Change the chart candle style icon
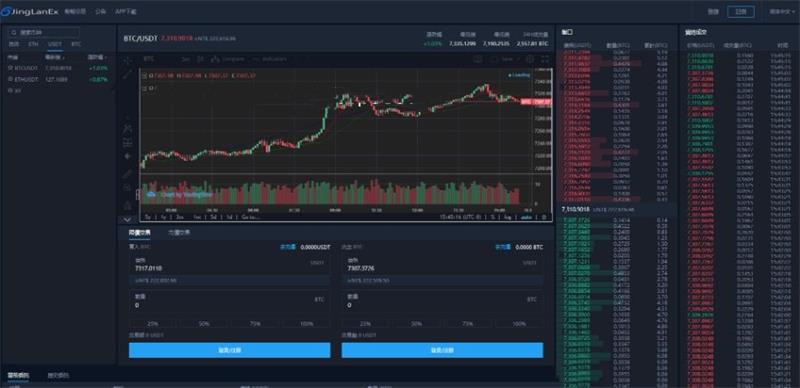The image size is (800, 388). click(x=201, y=59)
